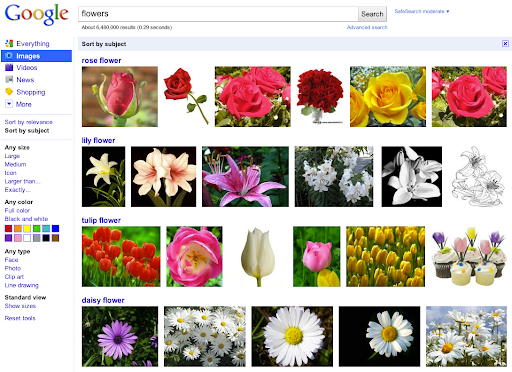Click the Images camera icon
512x372 pixels.
coord(9,56)
